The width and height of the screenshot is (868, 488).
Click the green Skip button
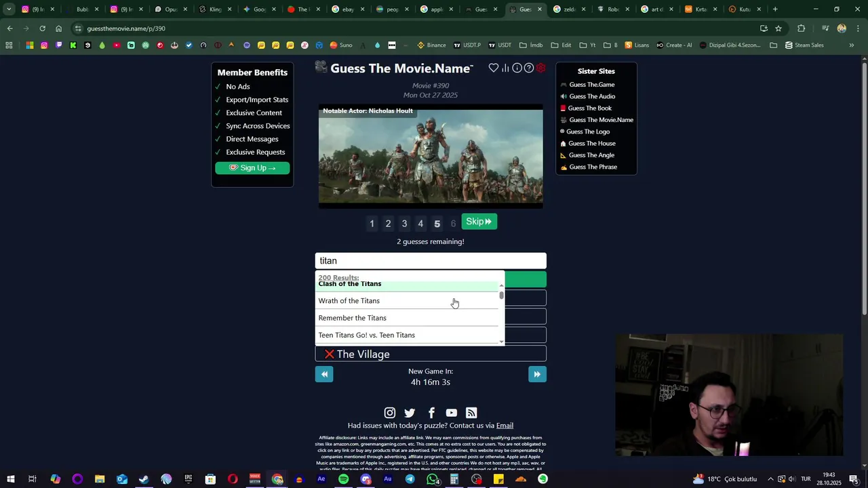click(479, 222)
